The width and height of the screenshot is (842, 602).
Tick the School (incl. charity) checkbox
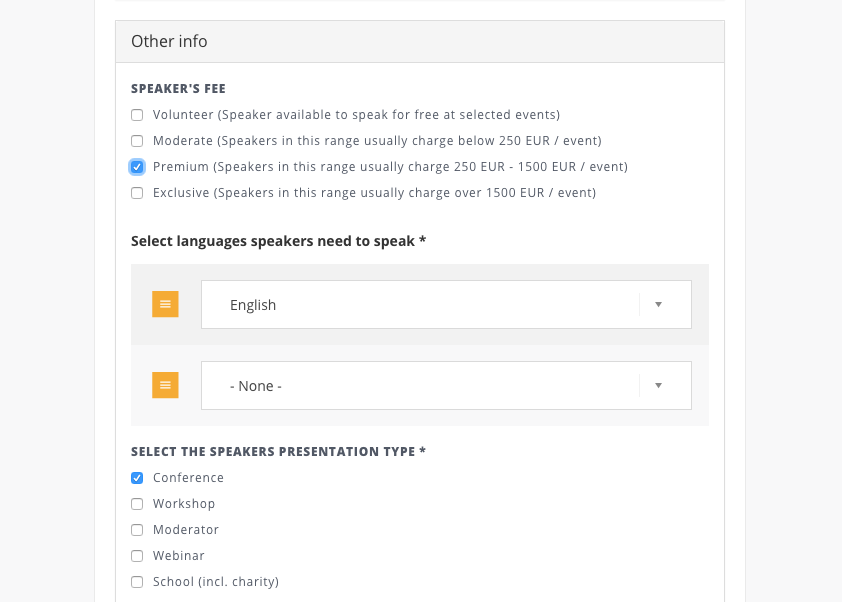point(137,582)
